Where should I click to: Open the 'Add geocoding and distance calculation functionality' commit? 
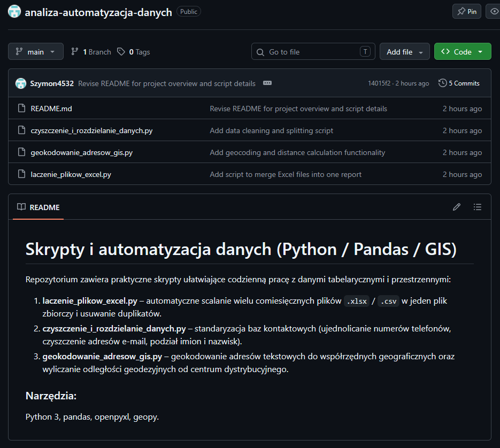[297, 153]
